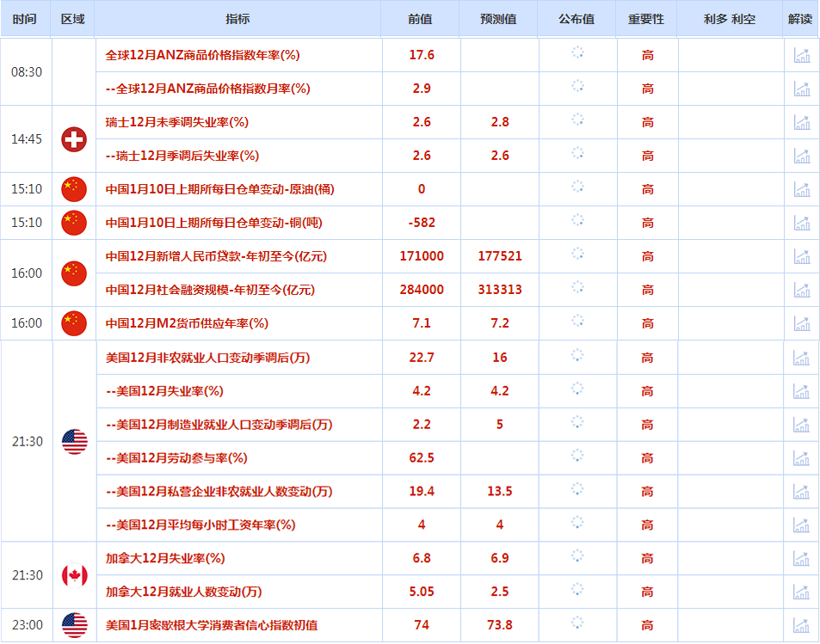Select forecast value 313313
820x644 pixels.
coord(500,290)
